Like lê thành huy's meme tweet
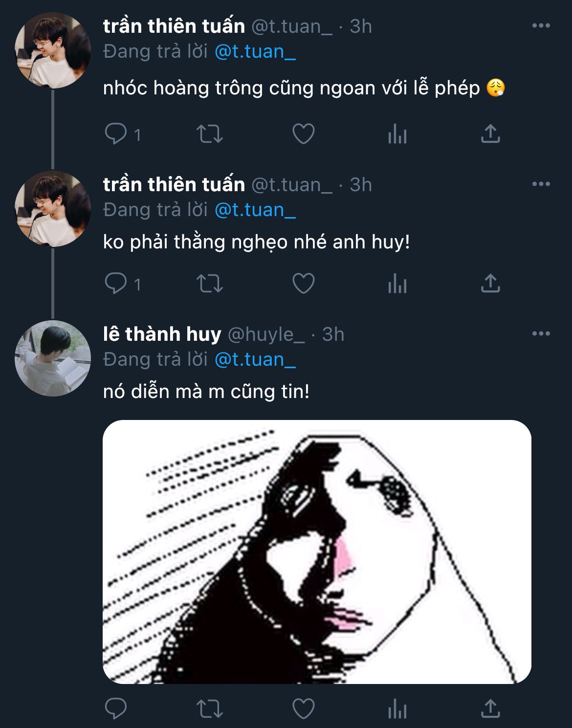 click(303, 708)
